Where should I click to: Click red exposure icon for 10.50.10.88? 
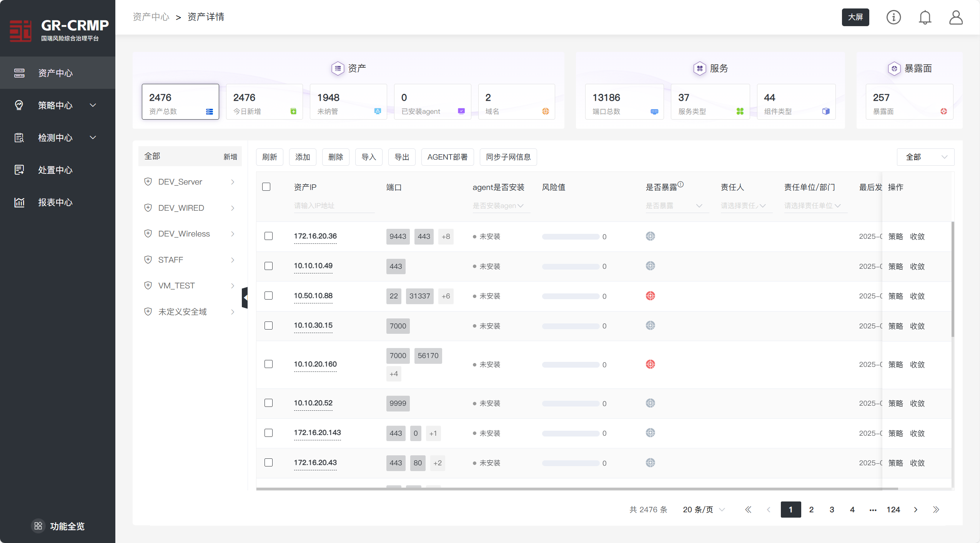point(650,296)
